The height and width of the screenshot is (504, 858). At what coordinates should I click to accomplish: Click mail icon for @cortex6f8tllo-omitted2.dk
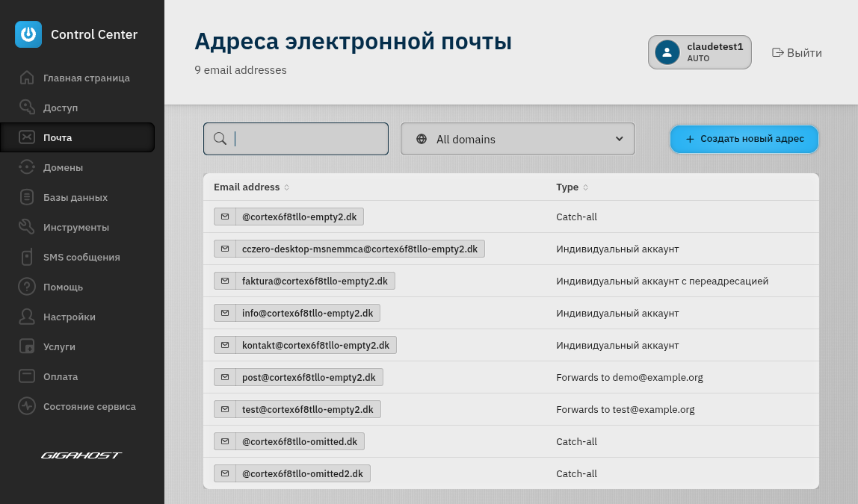225,473
